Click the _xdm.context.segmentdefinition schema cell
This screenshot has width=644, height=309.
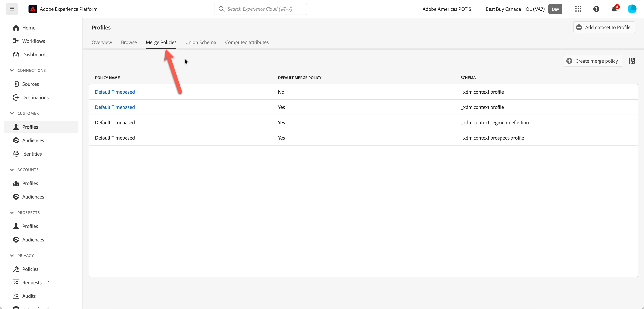tap(495, 122)
